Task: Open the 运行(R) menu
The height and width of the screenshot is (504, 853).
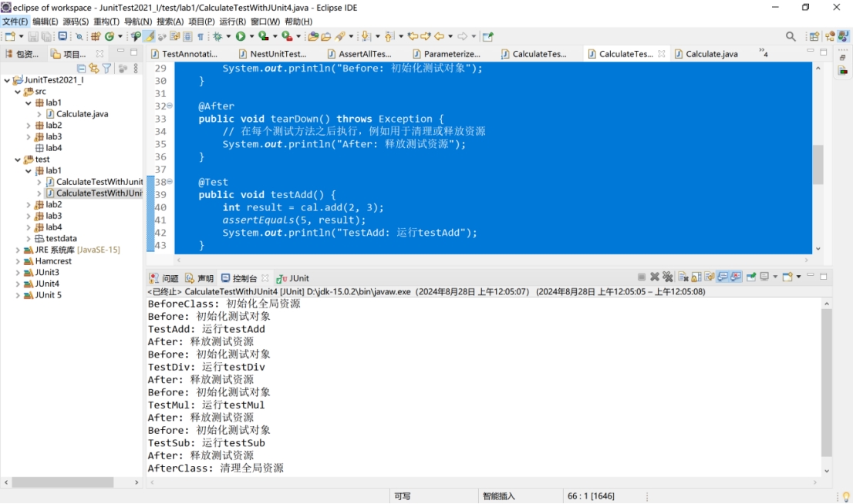Action: pos(232,22)
